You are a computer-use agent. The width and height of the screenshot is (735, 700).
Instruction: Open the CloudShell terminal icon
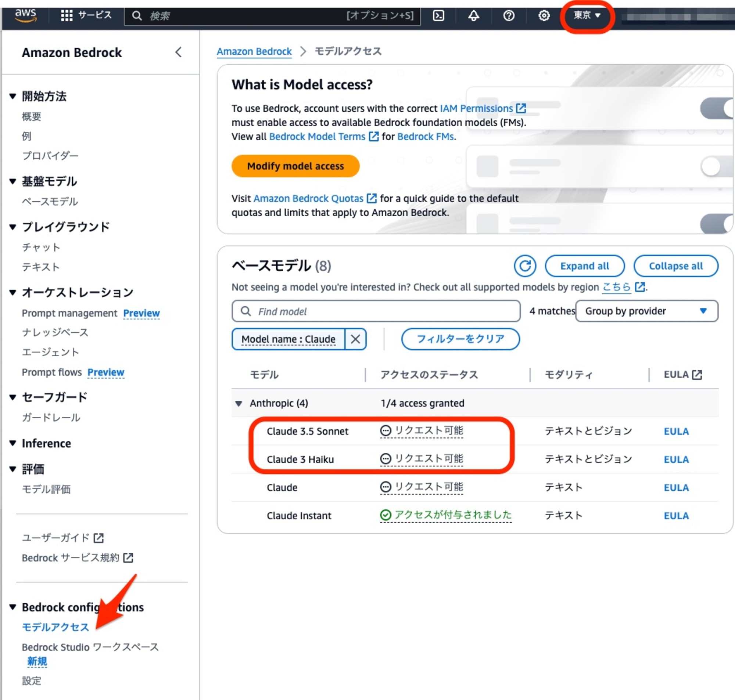click(438, 16)
